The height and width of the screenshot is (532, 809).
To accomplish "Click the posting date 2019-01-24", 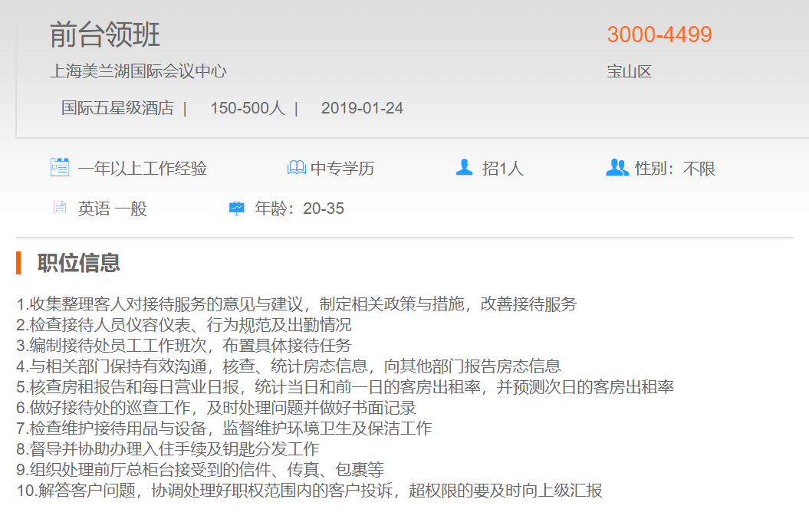I will pyautogui.click(x=362, y=108).
